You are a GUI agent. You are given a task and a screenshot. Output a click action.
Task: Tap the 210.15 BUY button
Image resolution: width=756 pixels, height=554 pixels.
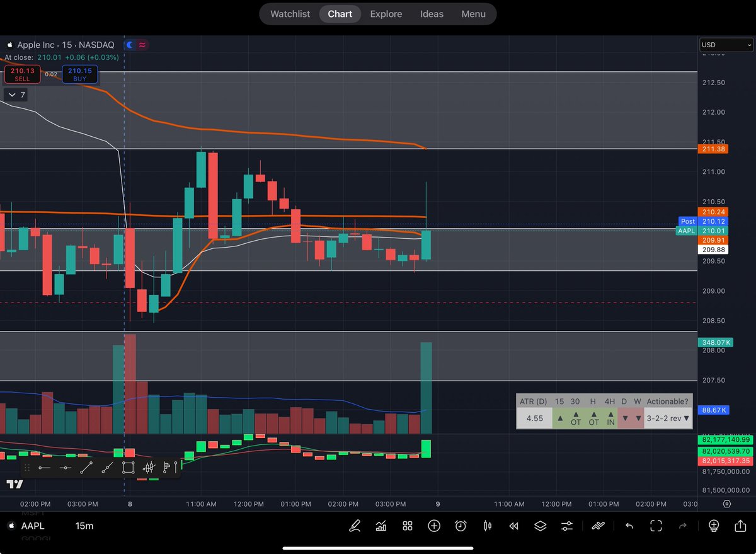pos(80,74)
